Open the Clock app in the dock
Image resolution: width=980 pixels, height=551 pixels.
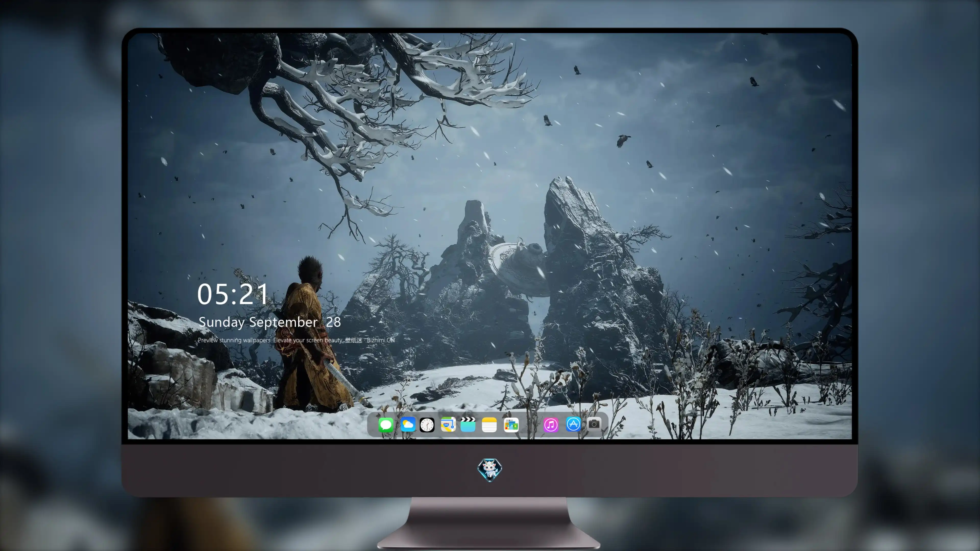[x=427, y=425]
